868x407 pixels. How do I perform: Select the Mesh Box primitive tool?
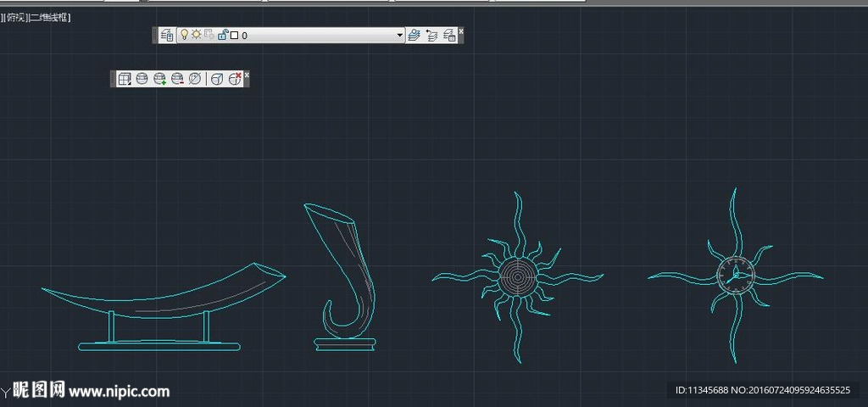(125, 79)
